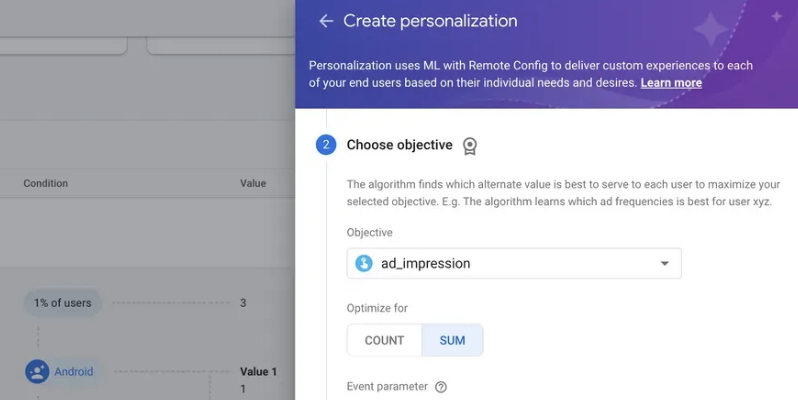
Task: Click the Android condition user icon
Action: [37, 372]
